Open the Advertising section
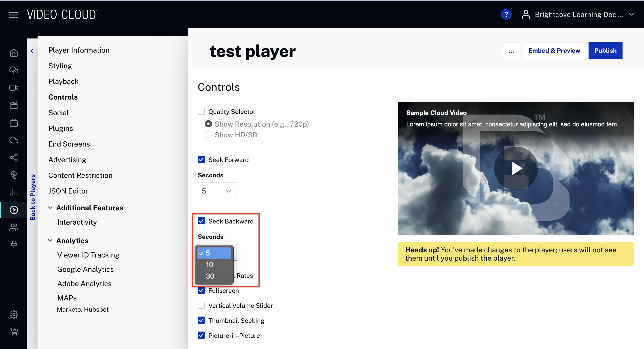644x349 pixels. [67, 160]
